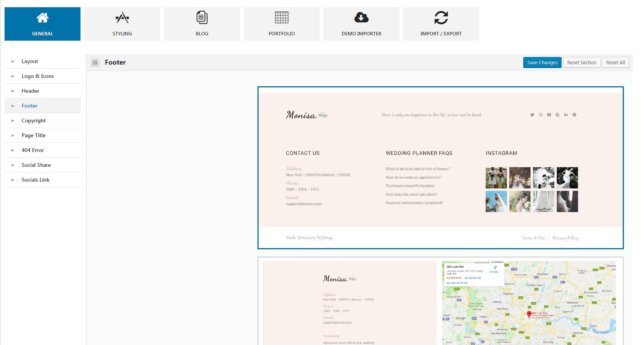This screenshot has width=644, height=345.
Task: Expand the Copyright section chevron
Action: point(13,121)
